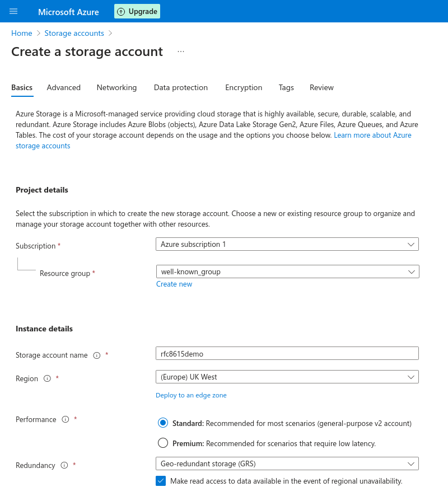Switch to the Review tab

click(321, 87)
